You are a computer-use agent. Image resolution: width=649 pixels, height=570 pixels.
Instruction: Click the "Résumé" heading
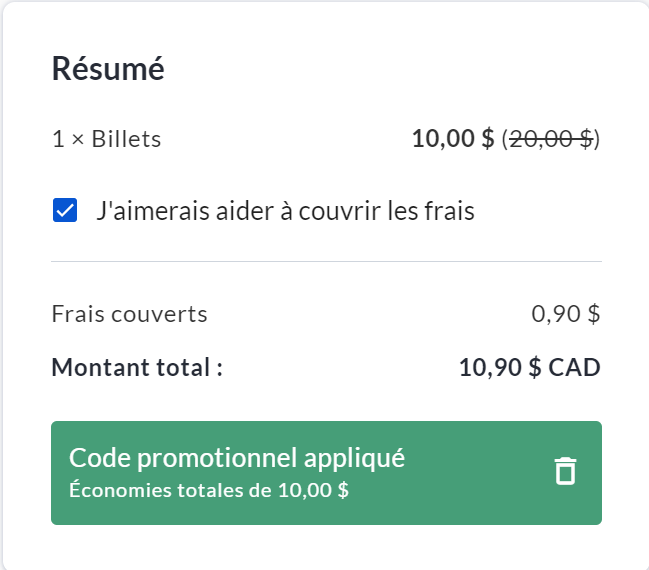[108, 69]
